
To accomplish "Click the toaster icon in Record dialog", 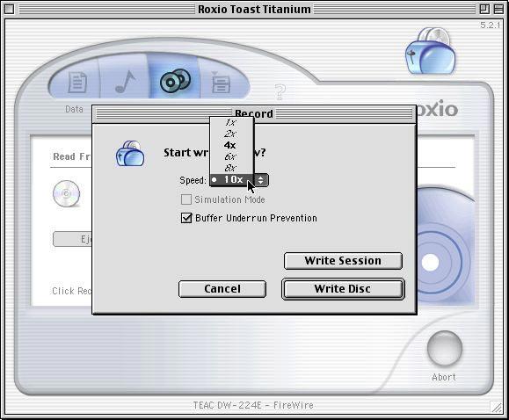I will [x=130, y=153].
